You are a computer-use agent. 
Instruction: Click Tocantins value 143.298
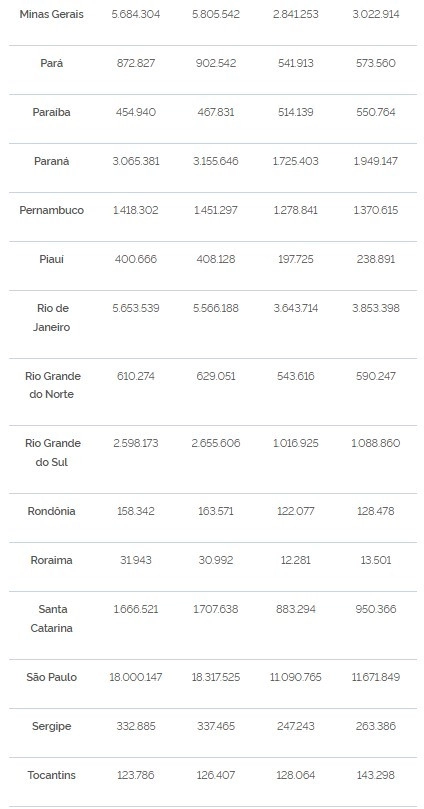376,775
